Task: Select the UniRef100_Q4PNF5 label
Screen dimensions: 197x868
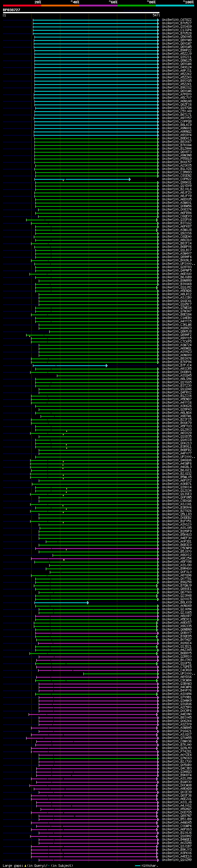Action: 176,271
